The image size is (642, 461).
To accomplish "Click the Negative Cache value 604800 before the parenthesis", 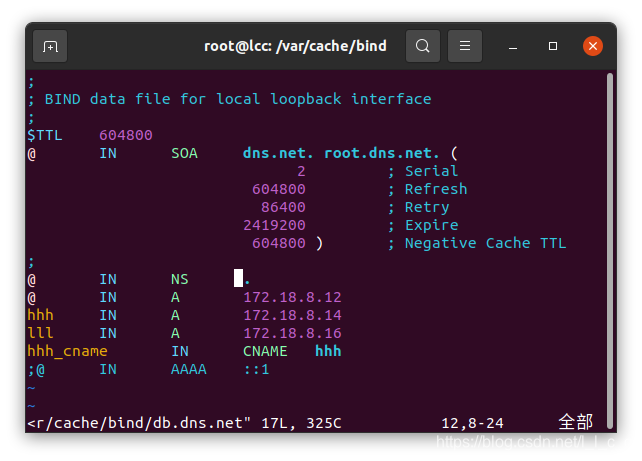I will (279, 243).
